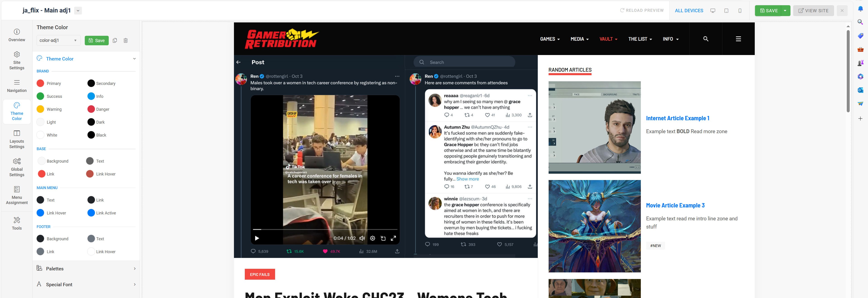Expand the Palettes section
This screenshot has width=868, height=298.
[x=86, y=269]
